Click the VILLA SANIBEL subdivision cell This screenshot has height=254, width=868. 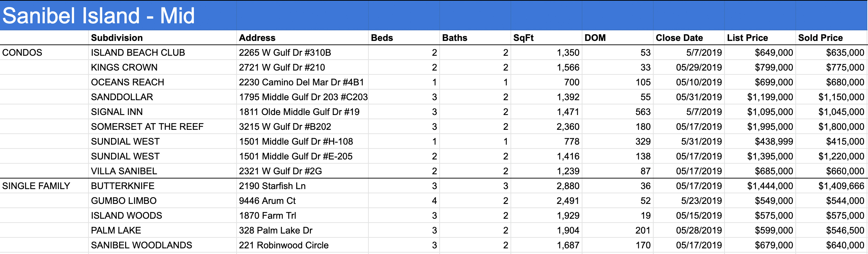click(162, 171)
